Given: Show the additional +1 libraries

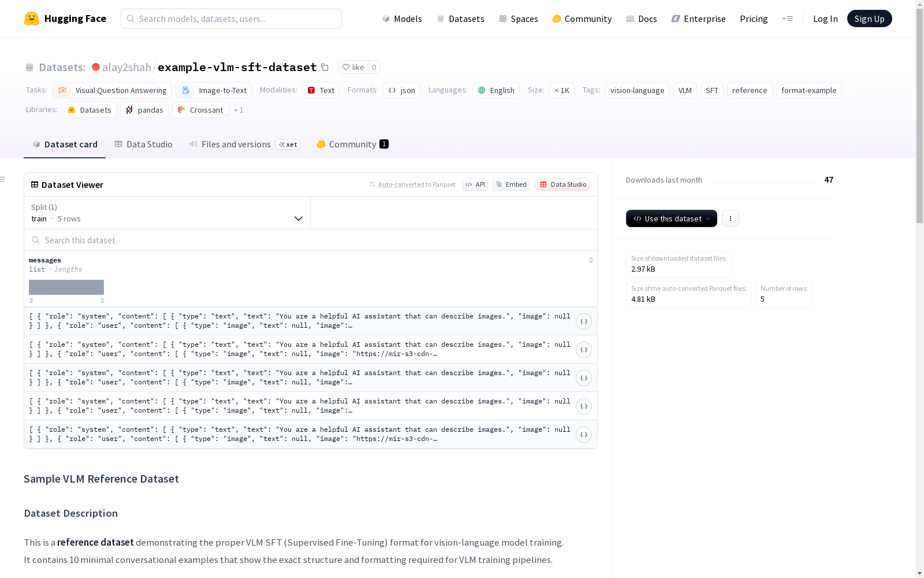Looking at the screenshot, I should 239,110.
